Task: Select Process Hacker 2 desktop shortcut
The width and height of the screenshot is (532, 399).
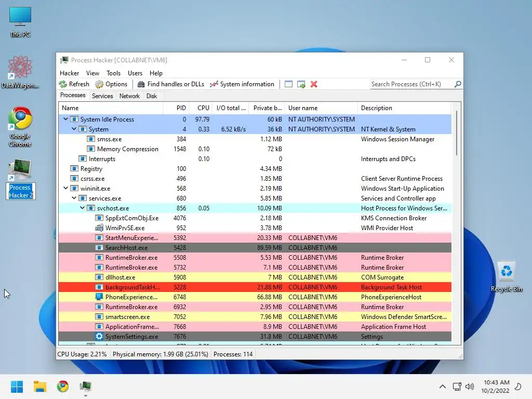Action: coord(21,179)
